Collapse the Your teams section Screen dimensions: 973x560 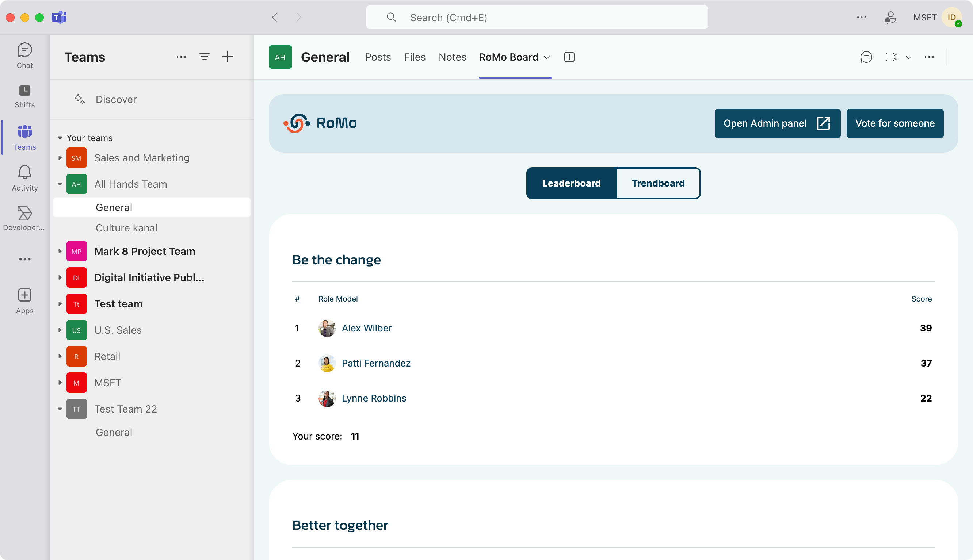point(60,138)
